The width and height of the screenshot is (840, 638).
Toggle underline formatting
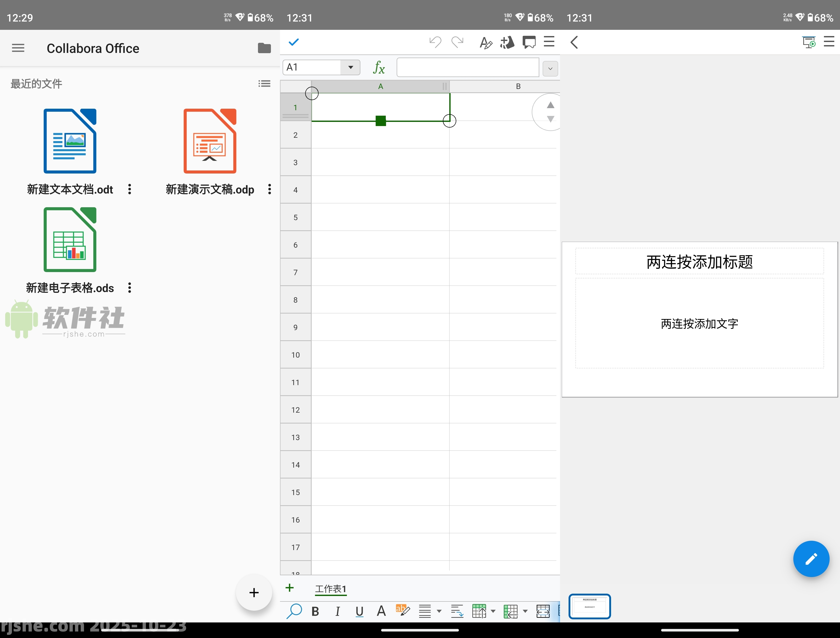[x=359, y=611]
